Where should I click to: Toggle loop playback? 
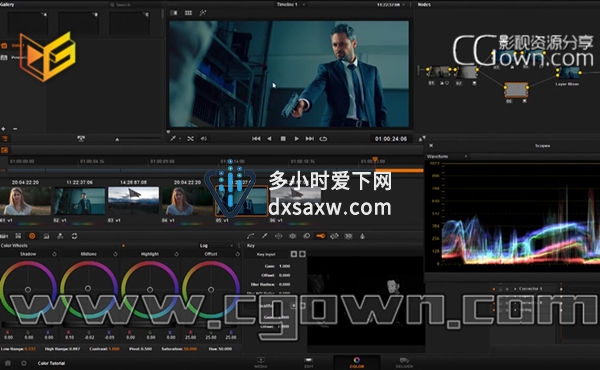click(323, 139)
